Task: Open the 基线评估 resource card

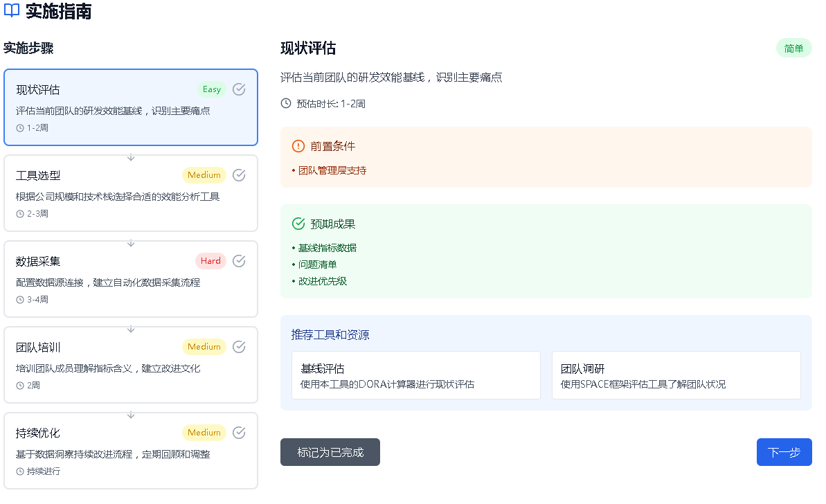Action: tap(415, 375)
